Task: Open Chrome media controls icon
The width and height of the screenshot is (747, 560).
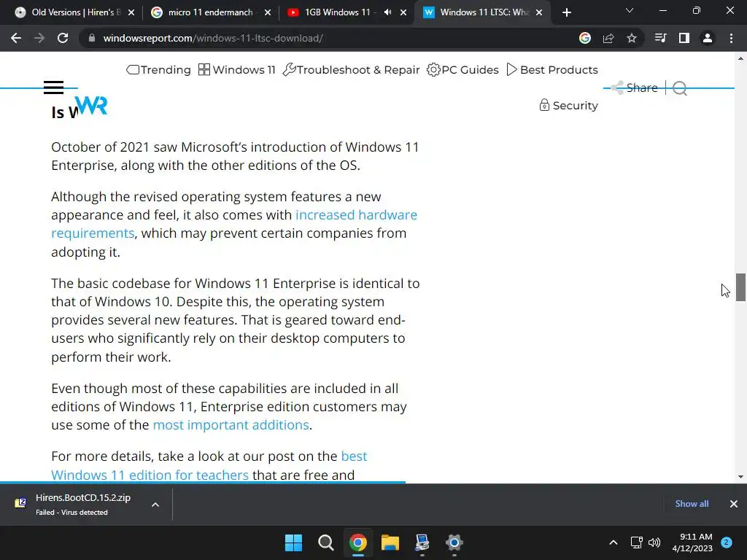Action: (660, 38)
